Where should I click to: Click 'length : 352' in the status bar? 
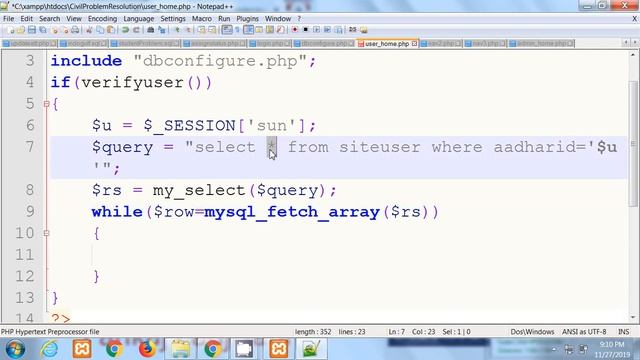[x=313, y=332]
